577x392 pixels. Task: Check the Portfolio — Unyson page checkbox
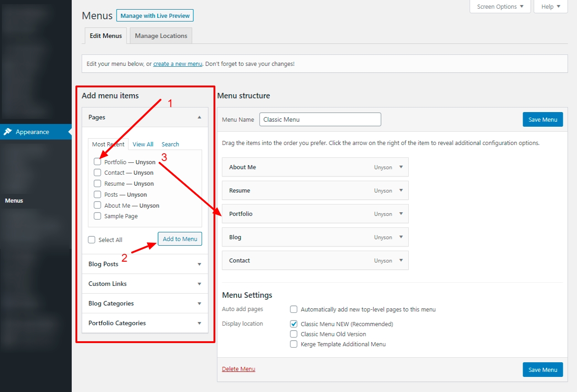coord(97,162)
